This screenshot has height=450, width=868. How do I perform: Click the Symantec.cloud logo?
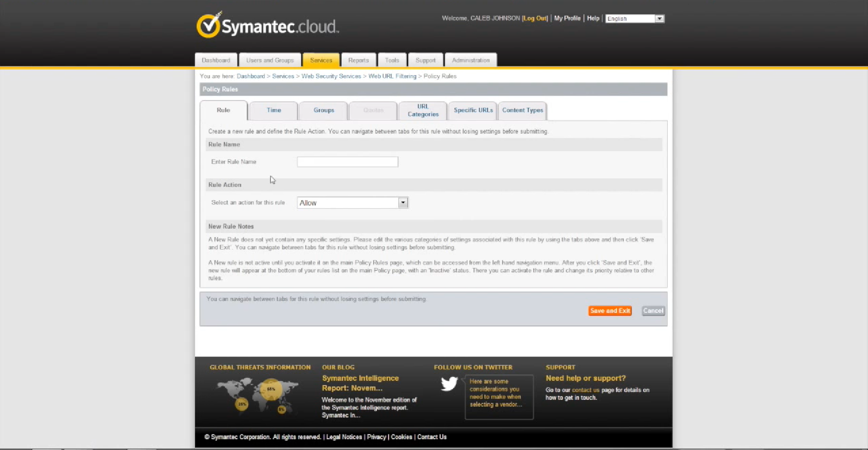click(268, 25)
